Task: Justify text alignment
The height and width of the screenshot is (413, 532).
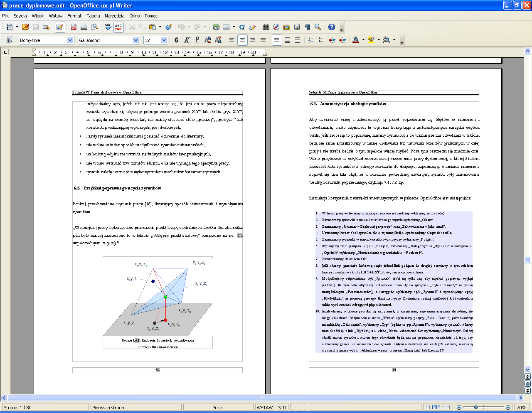Action: click(x=263, y=40)
